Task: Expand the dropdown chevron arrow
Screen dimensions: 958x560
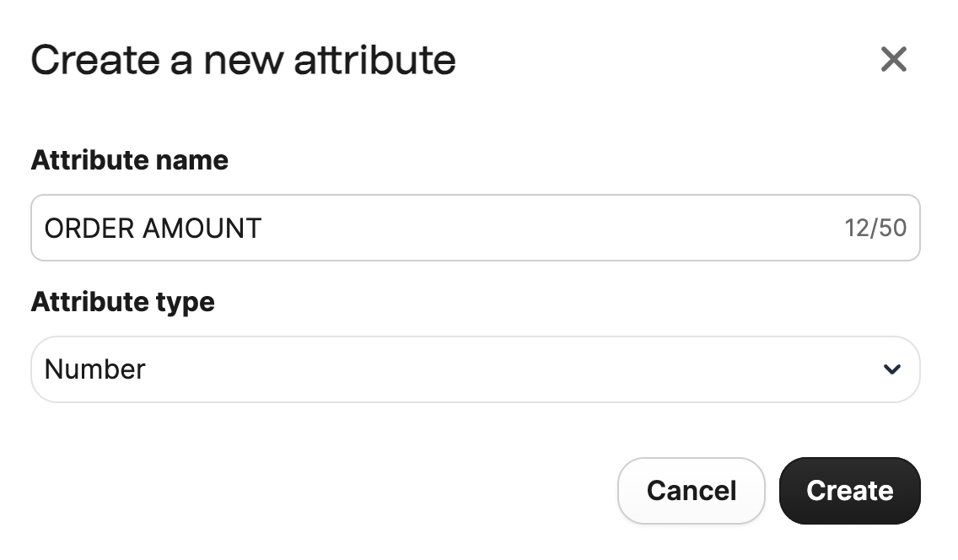Action: coord(891,369)
